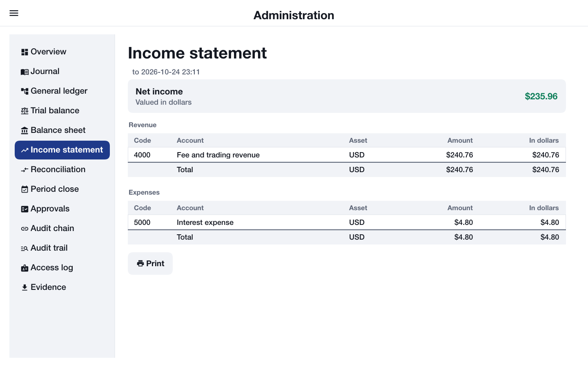Viewport: 588px width, 368px height.
Task: Open the hamburger menu icon
Action: point(14,13)
